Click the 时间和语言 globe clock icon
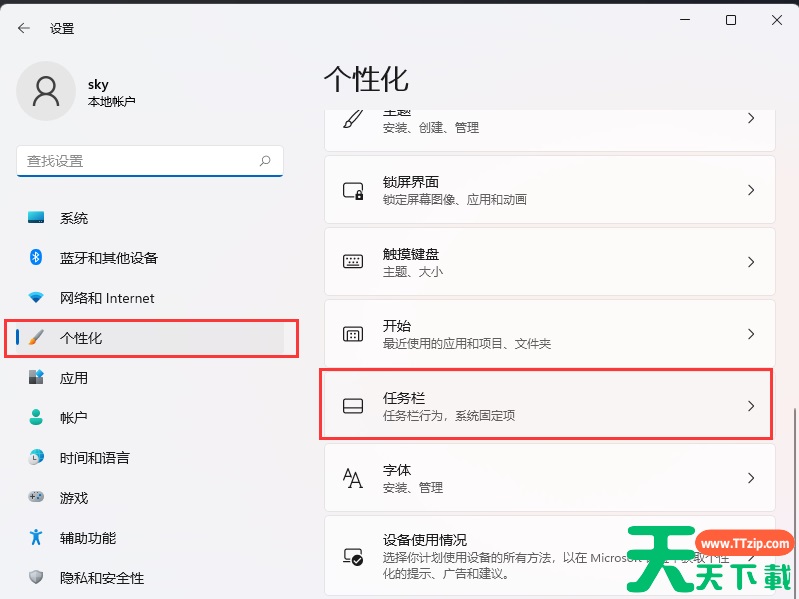 (36, 457)
